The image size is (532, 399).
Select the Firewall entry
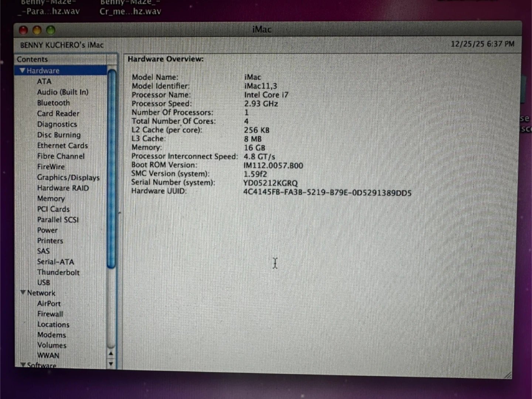50,314
